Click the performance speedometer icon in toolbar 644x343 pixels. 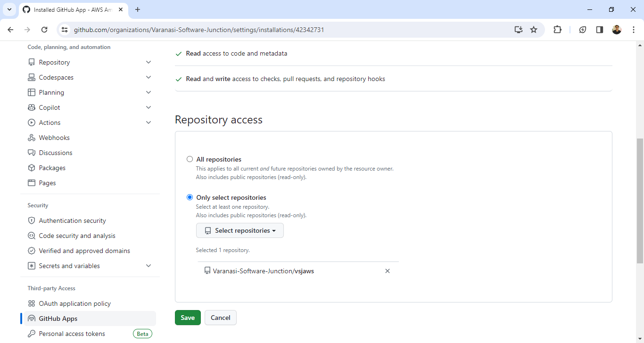583,30
